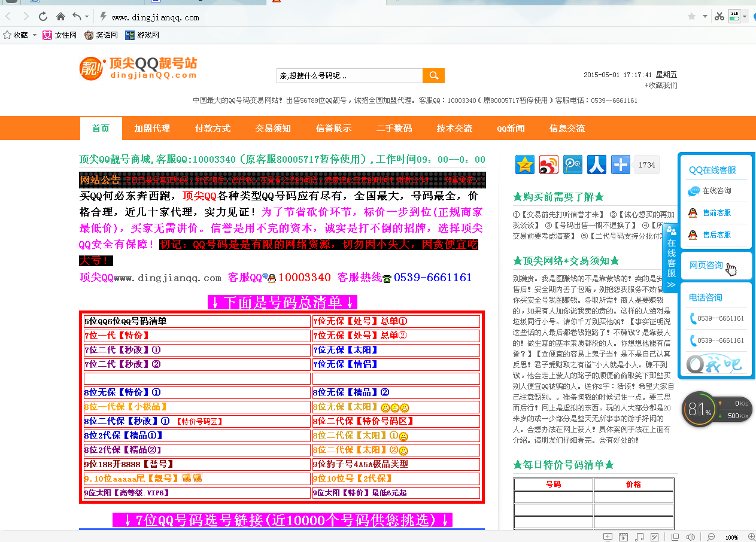Open the 交易须知 menu item
This screenshot has width=756, height=542.
(273, 129)
